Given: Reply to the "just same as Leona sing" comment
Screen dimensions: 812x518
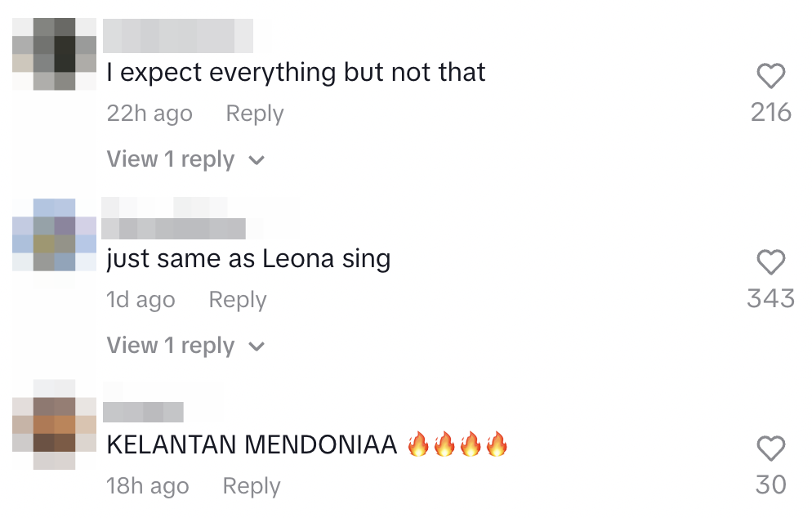Looking at the screenshot, I should pyautogui.click(x=237, y=300).
